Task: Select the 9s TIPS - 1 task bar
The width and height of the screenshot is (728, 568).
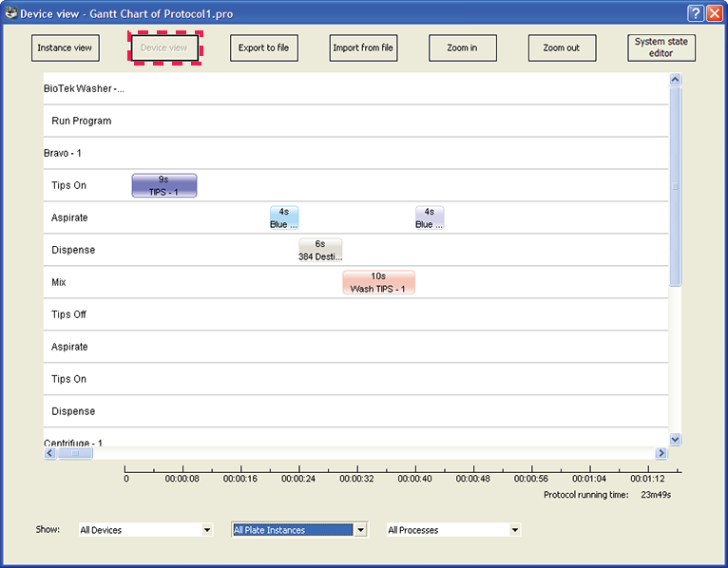Action: [x=163, y=185]
